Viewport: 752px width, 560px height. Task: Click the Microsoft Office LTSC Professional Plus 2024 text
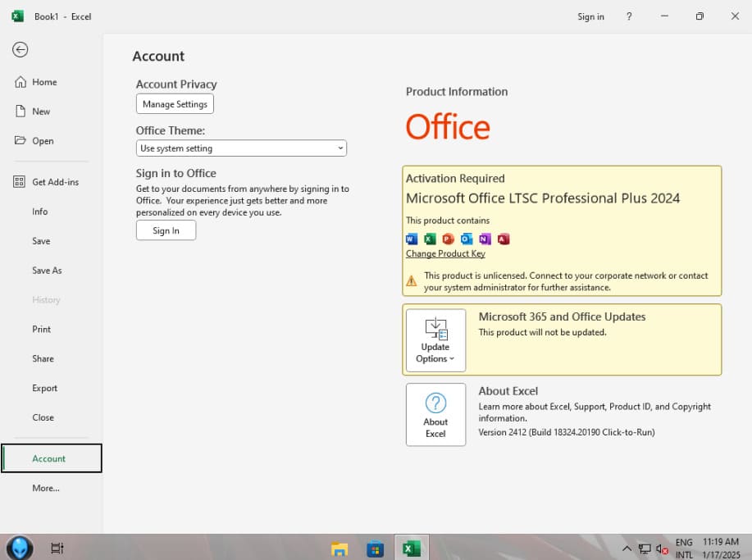543,198
